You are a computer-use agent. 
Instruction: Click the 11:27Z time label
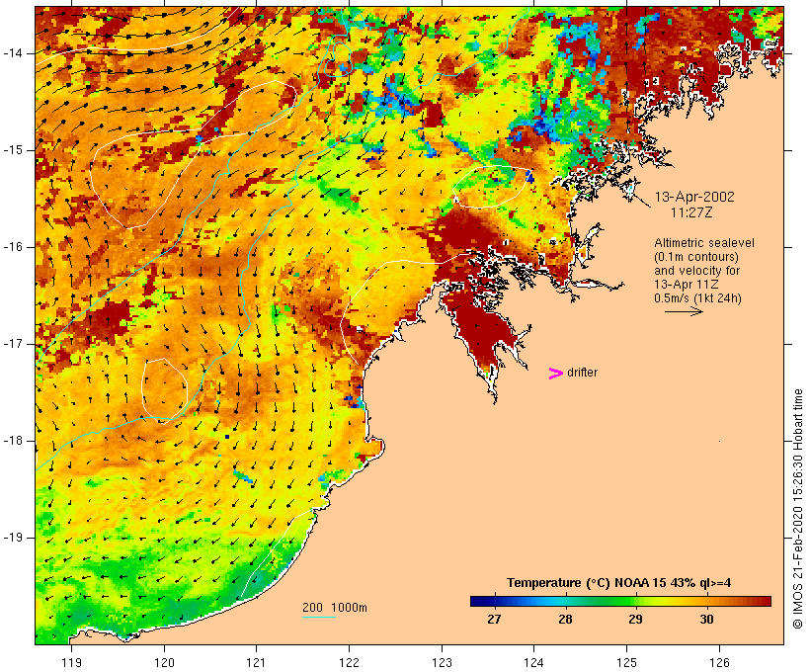pos(691,212)
